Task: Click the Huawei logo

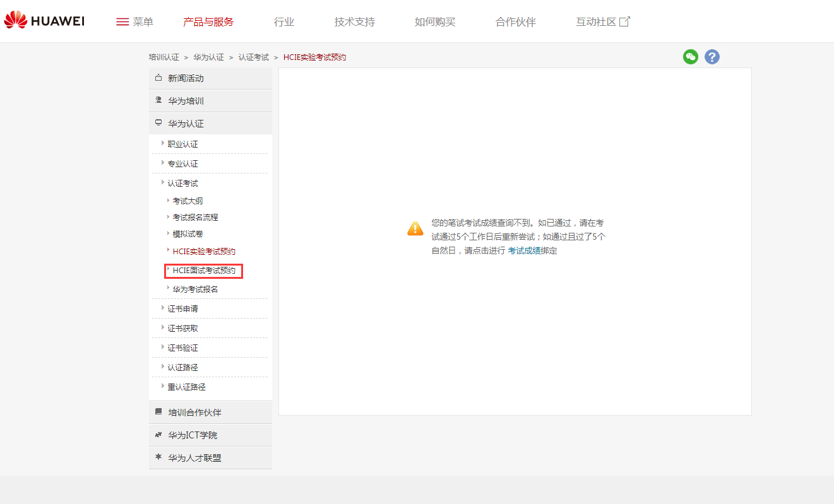Action: (44, 21)
